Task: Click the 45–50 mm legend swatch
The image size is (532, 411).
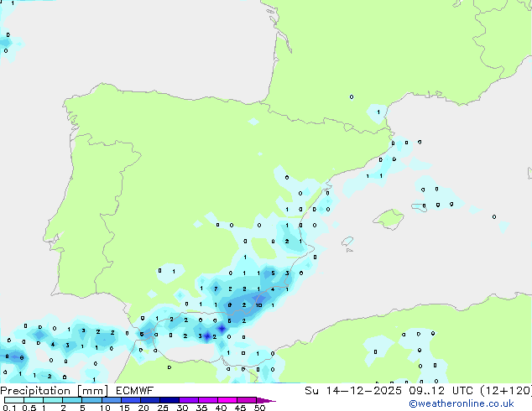Action: coord(247,400)
